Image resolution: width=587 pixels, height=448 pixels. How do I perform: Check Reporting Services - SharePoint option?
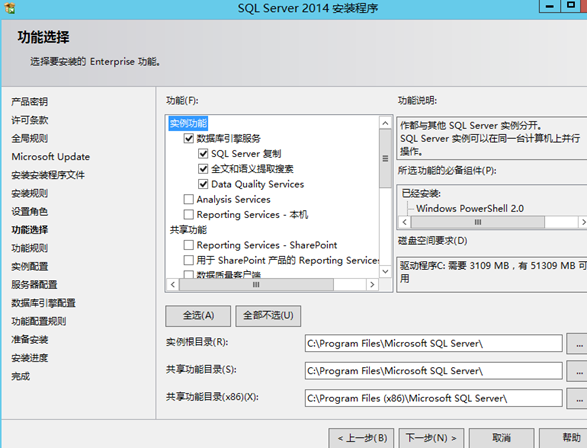click(x=189, y=245)
